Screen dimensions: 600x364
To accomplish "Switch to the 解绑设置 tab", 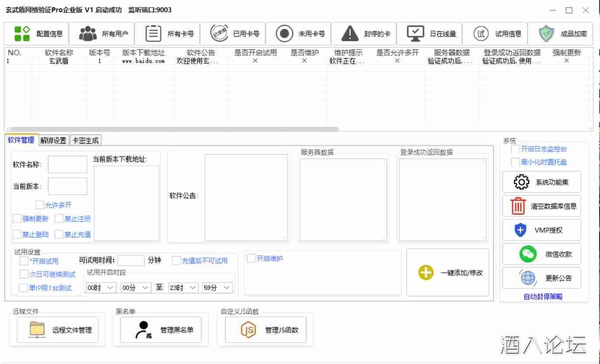I will pyautogui.click(x=54, y=140).
